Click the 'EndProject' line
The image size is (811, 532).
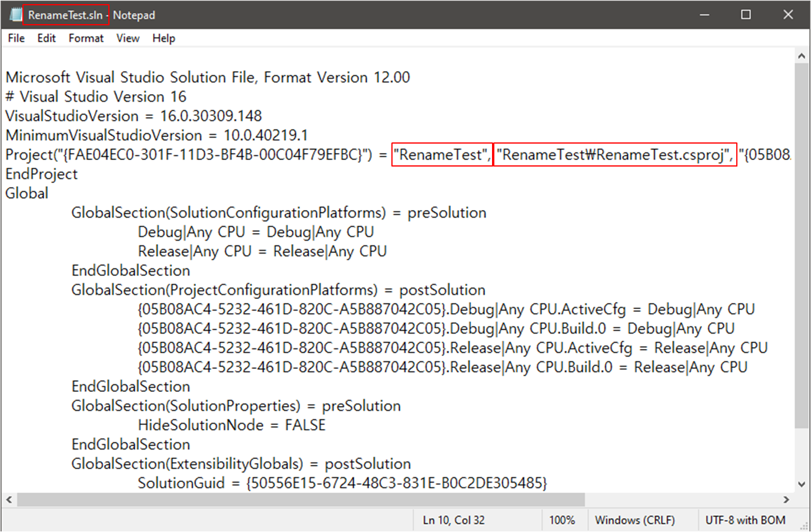pos(41,174)
